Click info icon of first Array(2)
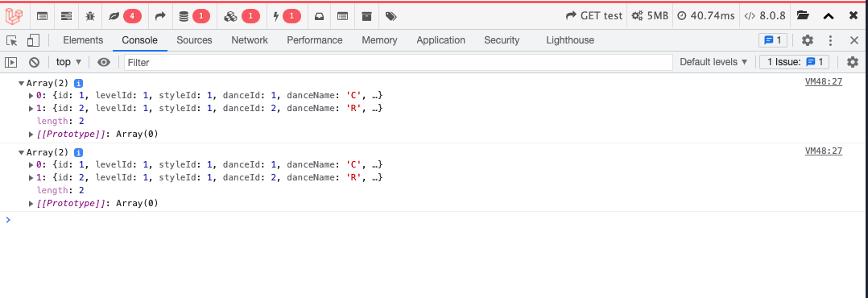The height and width of the screenshot is (298, 868). coord(79,83)
